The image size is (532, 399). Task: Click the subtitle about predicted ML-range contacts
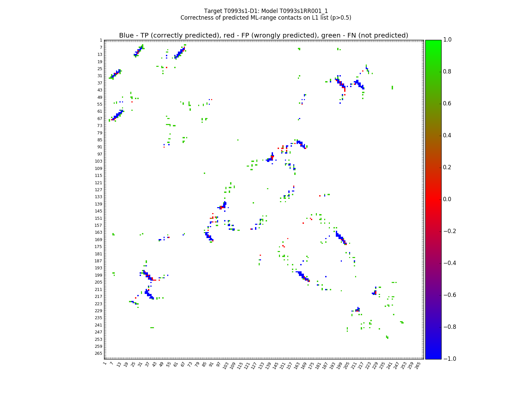pos(266,18)
